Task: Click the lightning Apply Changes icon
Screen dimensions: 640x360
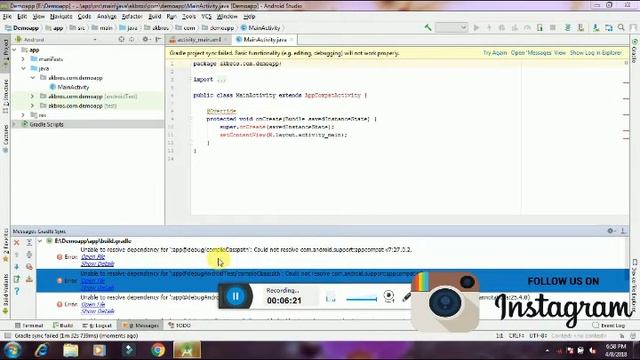Action: (x=489, y=28)
